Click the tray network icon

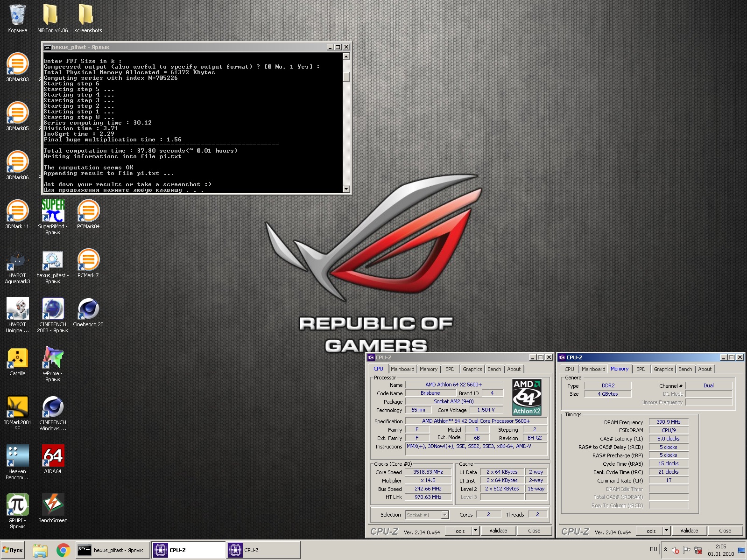click(x=698, y=550)
